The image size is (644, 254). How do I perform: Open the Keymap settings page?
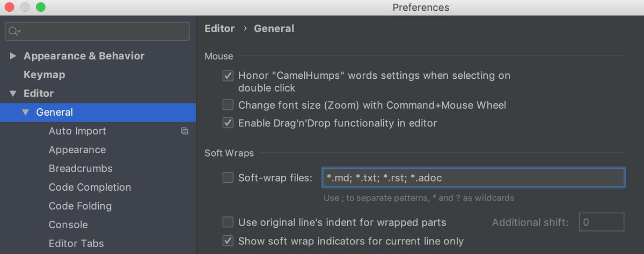click(44, 74)
